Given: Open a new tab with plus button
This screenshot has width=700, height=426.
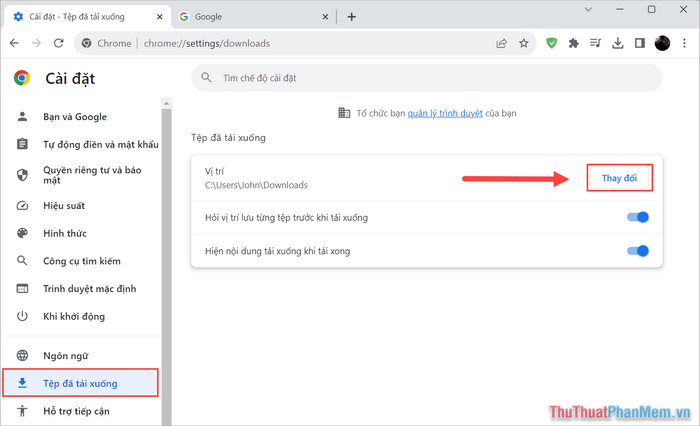Looking at the screenshot, I should [x=352, y=17].
